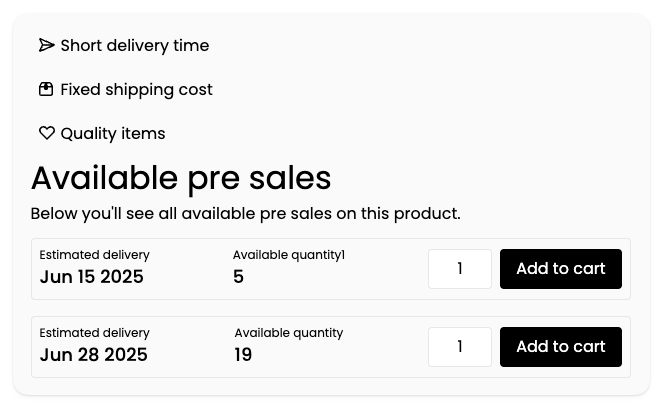Click the Available quantity1 label
The height and width of the screenshot is (408, 663).
coord(289,255)
